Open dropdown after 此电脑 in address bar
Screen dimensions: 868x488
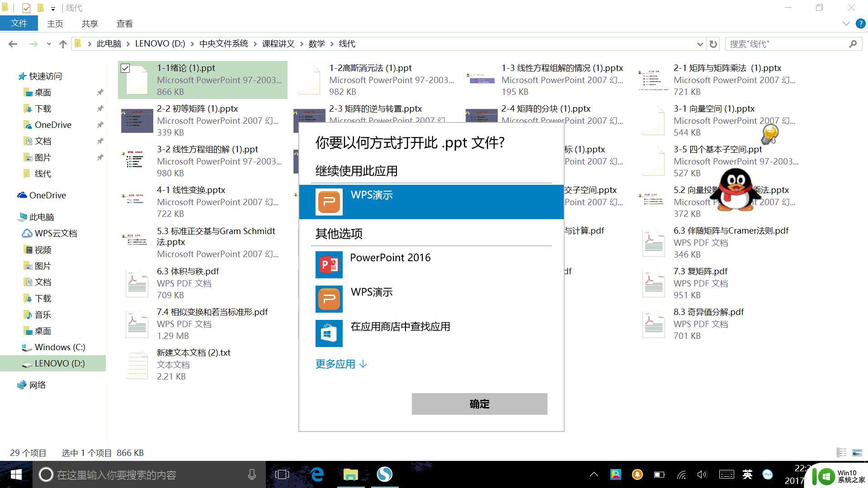coord(128,44)
